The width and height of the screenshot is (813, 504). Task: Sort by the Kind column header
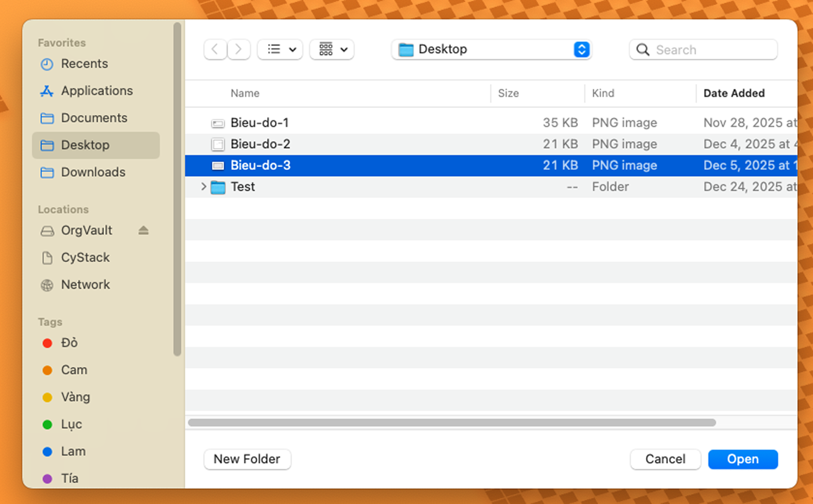pyautogui.click(x=603, y=93)
